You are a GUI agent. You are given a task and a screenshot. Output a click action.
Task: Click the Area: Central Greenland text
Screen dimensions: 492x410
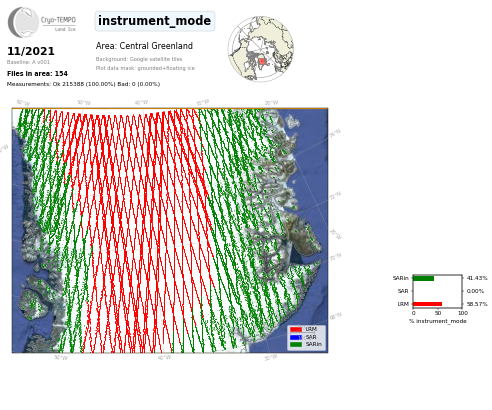point(144,46)
